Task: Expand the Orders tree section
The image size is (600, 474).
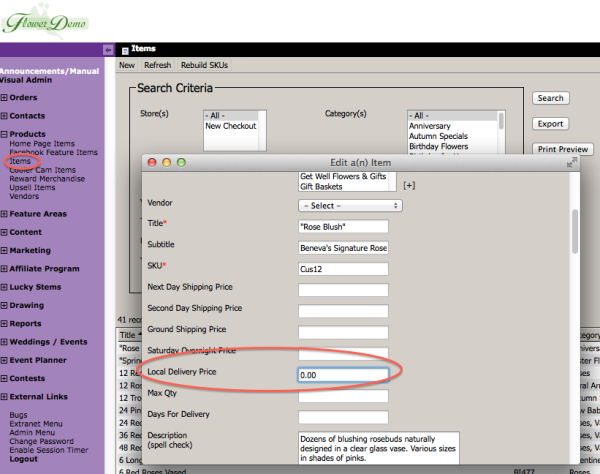Action: tap(4, 98)
